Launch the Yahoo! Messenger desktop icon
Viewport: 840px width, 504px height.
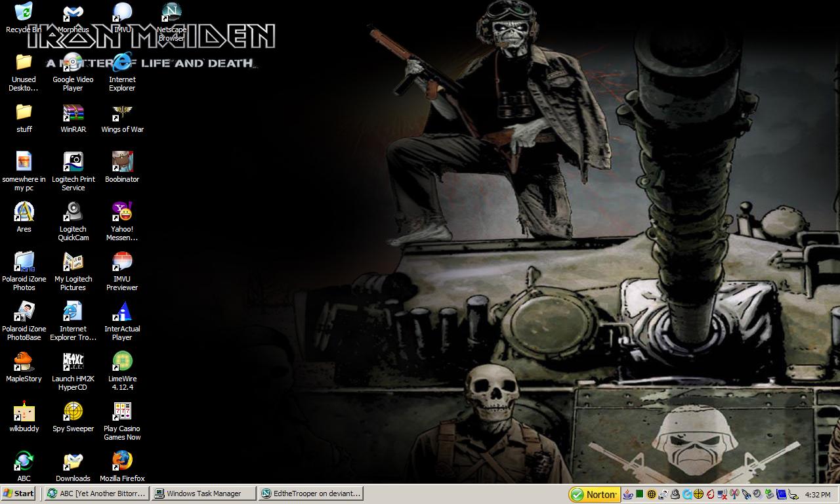coord(122,222)
